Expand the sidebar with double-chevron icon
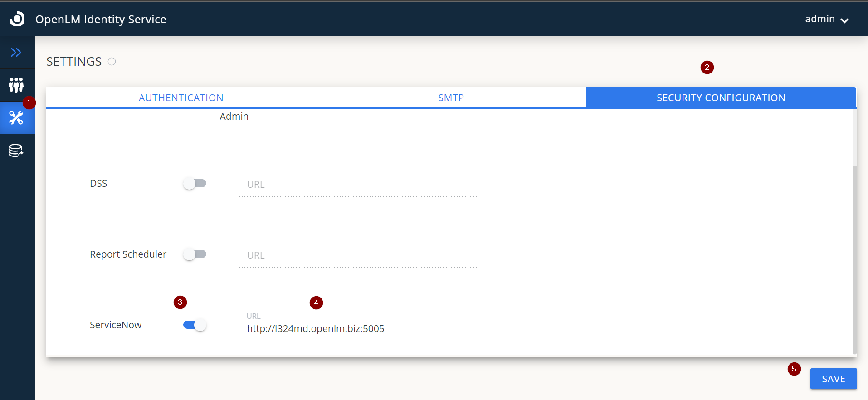 coord(16,53)
